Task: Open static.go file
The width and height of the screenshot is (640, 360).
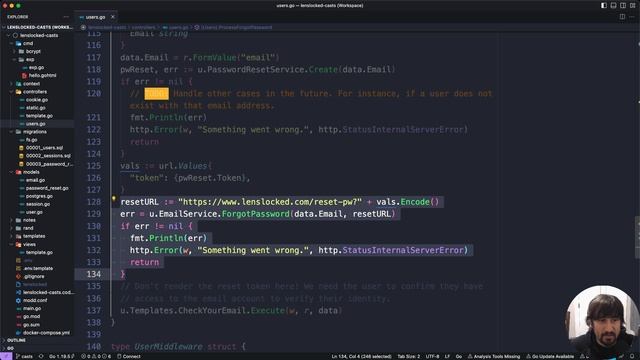Action: coord(36,108)
